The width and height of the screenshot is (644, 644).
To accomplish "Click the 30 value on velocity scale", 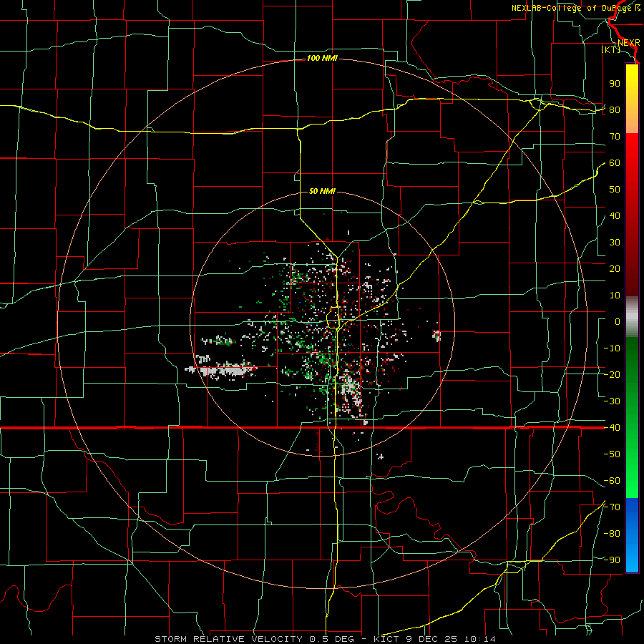I will tap(615, 243).
